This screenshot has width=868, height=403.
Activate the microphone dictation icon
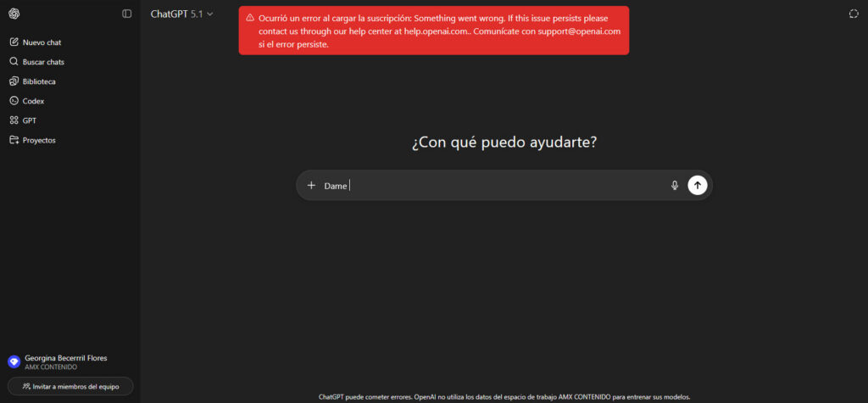click(675, 186)
